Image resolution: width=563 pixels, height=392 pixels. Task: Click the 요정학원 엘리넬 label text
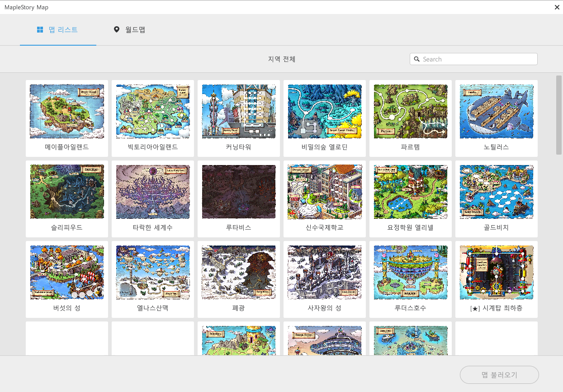click(411, 227)
